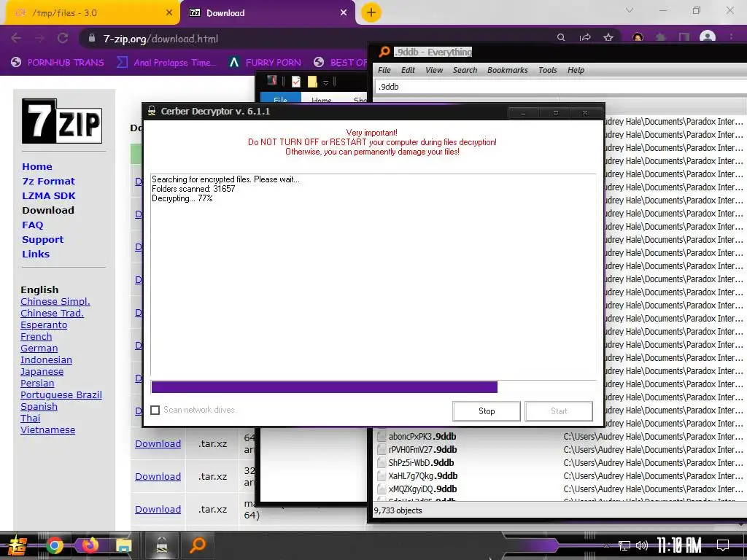Screen dimensions: 747x560
Task: Click the browser zoom magnifier icon
Action: coord(561,37)
